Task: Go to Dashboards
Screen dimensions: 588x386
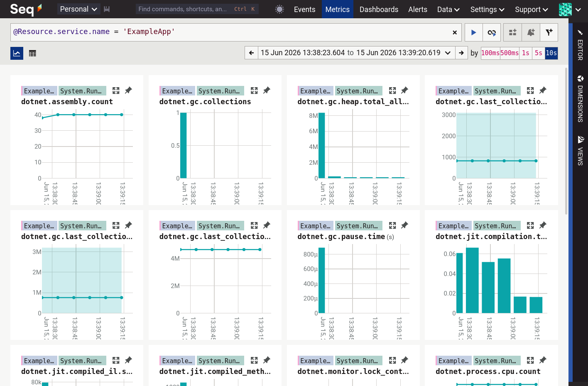Action: tap(379, 9)
